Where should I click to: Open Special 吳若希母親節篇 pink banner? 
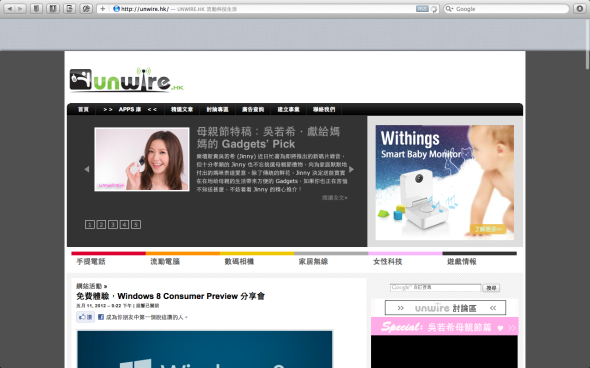tap(444, 327)
